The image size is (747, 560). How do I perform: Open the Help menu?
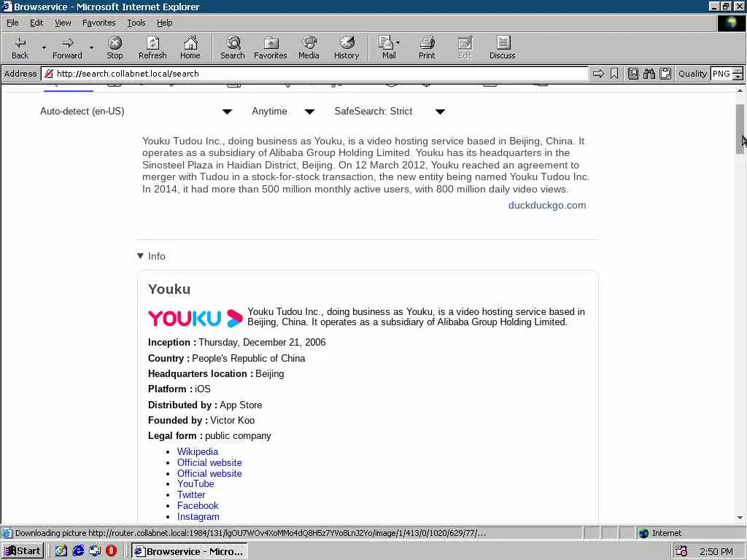pos(164,23)
